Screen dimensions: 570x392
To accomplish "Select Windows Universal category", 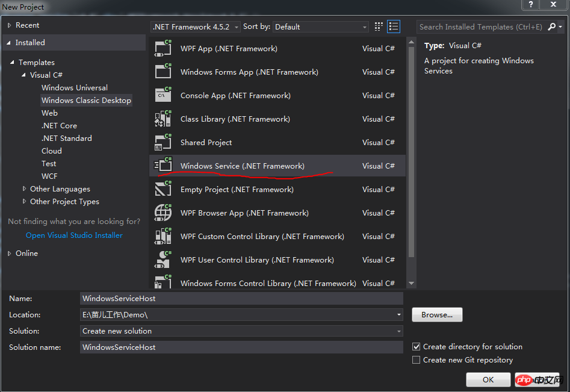I will pos(75,88).
